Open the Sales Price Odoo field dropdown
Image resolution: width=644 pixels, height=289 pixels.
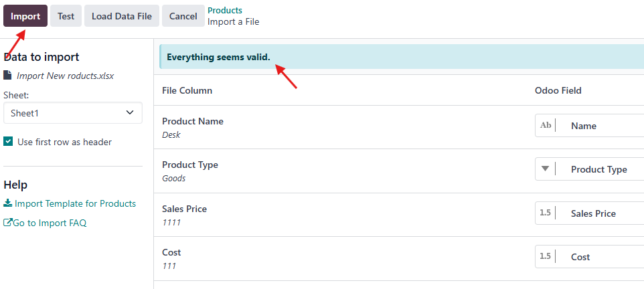tap(602, 213)
